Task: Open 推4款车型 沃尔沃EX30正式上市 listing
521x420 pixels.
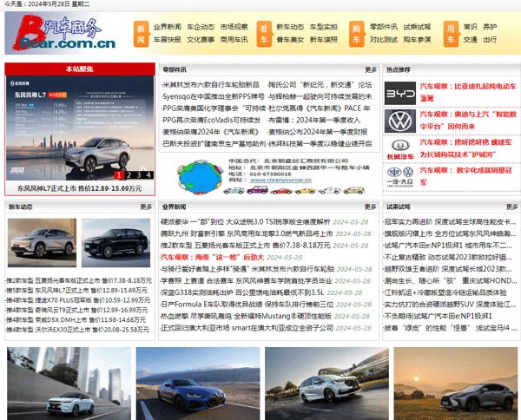Action: coord(77,330)
